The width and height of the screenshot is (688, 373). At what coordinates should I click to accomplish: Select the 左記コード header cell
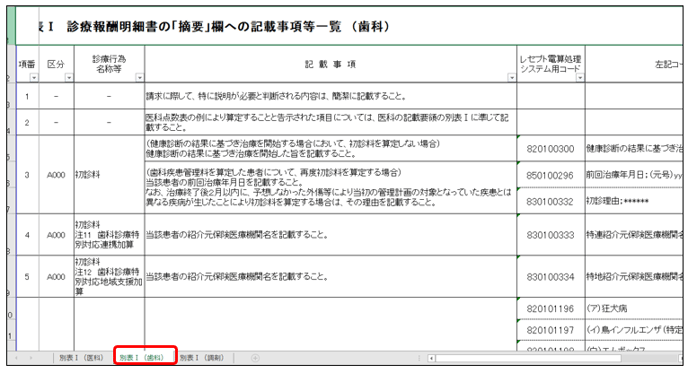click(x=634, y=64)
